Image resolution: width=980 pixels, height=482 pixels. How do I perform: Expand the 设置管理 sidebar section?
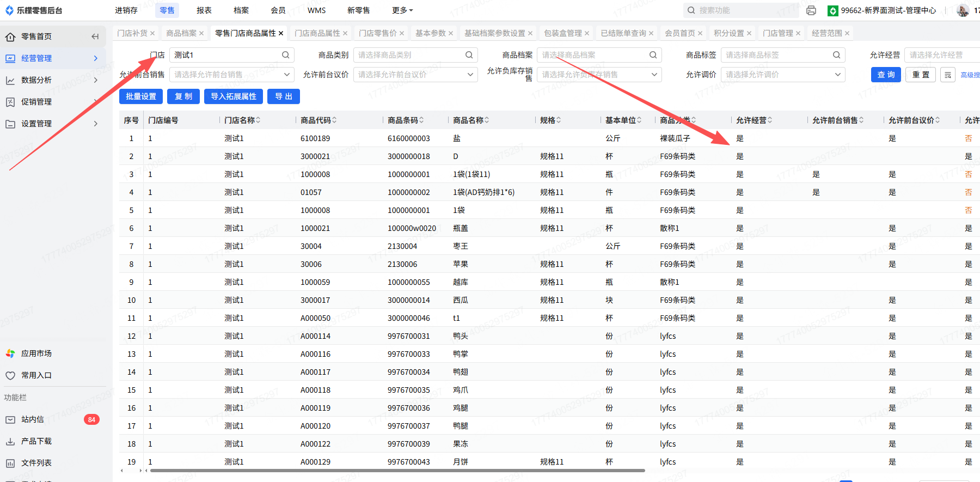click(53, 124)
